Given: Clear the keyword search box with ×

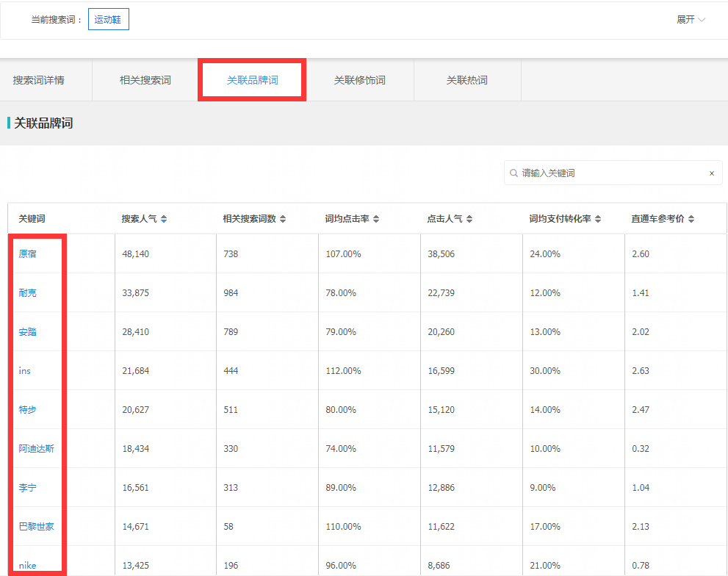Looking at the screenshot, I should click(x=712, y=173).
